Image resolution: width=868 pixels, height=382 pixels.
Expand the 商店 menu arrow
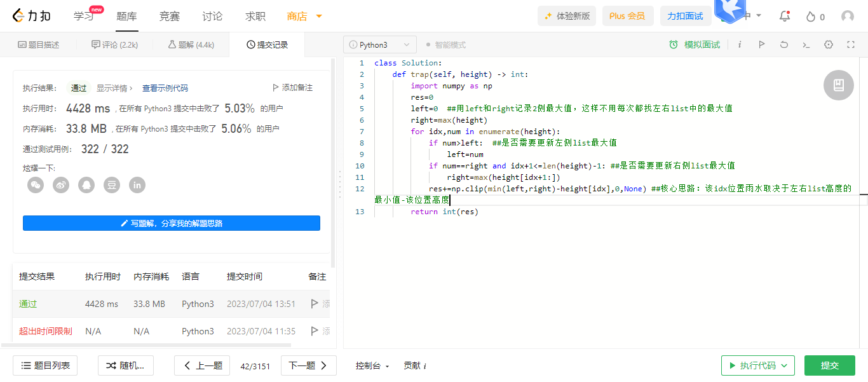point(319,16)
